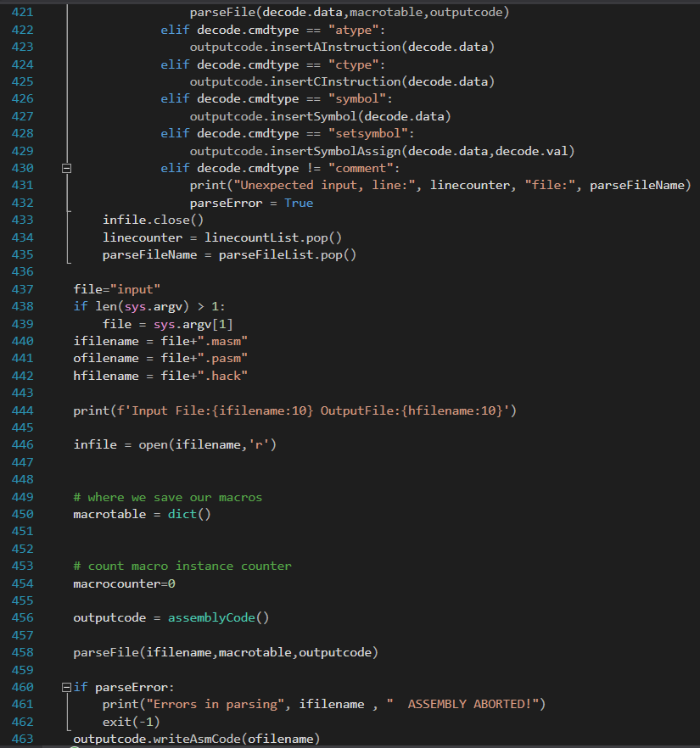The image size is (700, 748).
Task: Click 'len(sys.argv) > 1' condition
Action: [x=157, y=306]
